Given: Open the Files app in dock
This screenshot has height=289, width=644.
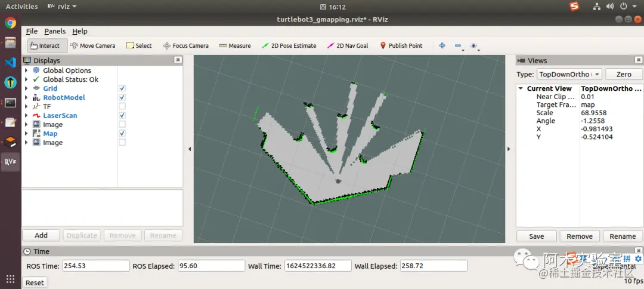Looking at the screenshot, I should tap(10, 42).
